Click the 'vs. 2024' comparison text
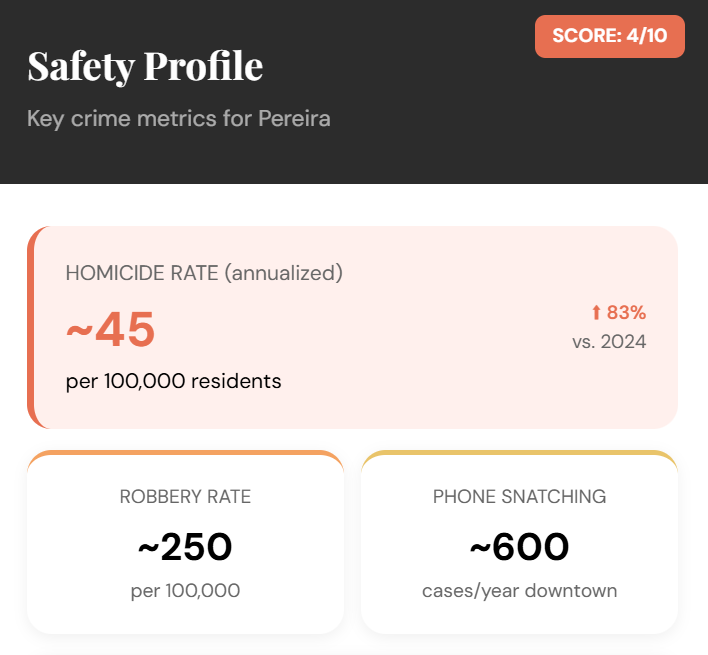The width and height of the screenshot is (708, 655). point(609,342)
